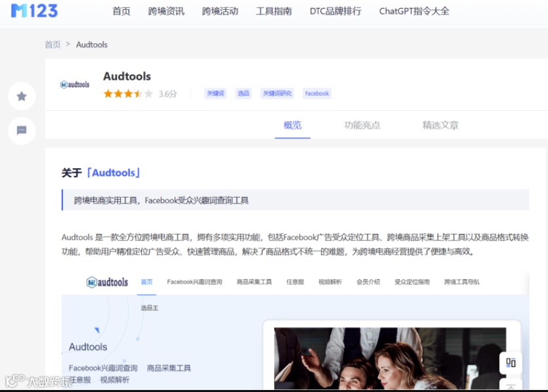Switch to the 精选文章 tab

440,125
